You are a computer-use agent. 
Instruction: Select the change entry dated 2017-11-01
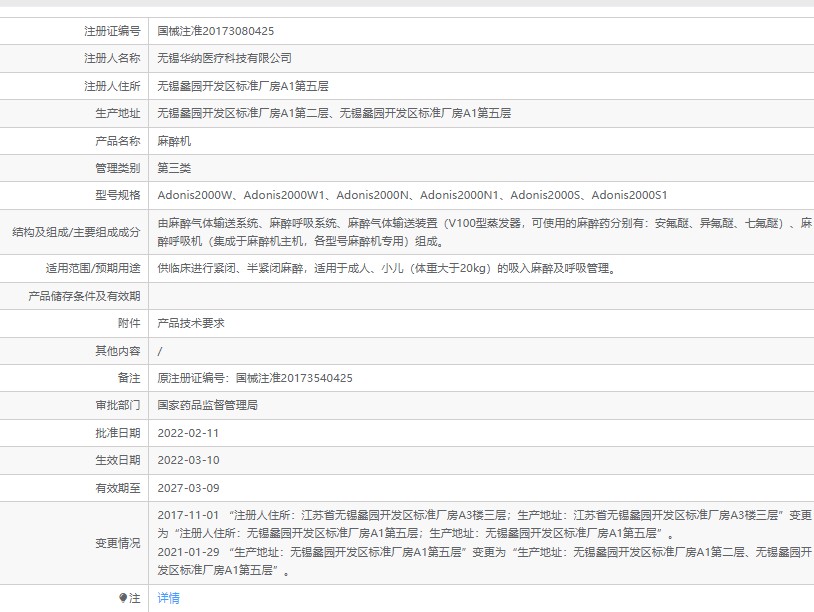click(484, 524)
